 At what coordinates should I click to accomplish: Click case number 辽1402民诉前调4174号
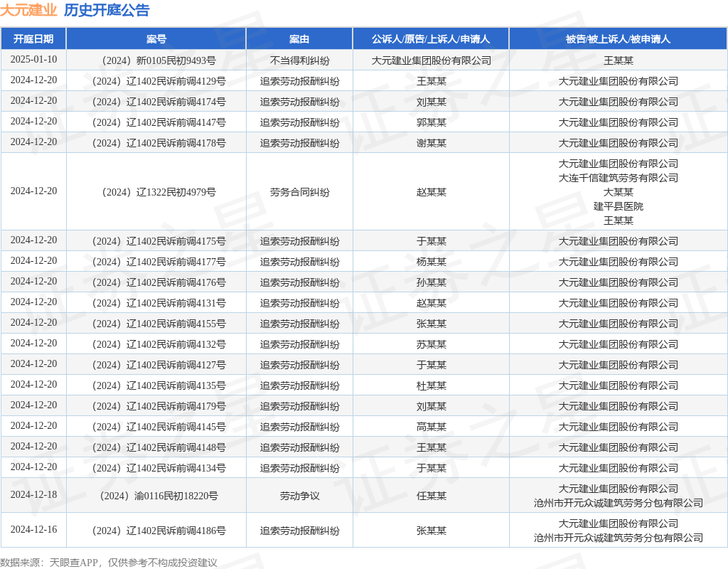pos(159,102)
